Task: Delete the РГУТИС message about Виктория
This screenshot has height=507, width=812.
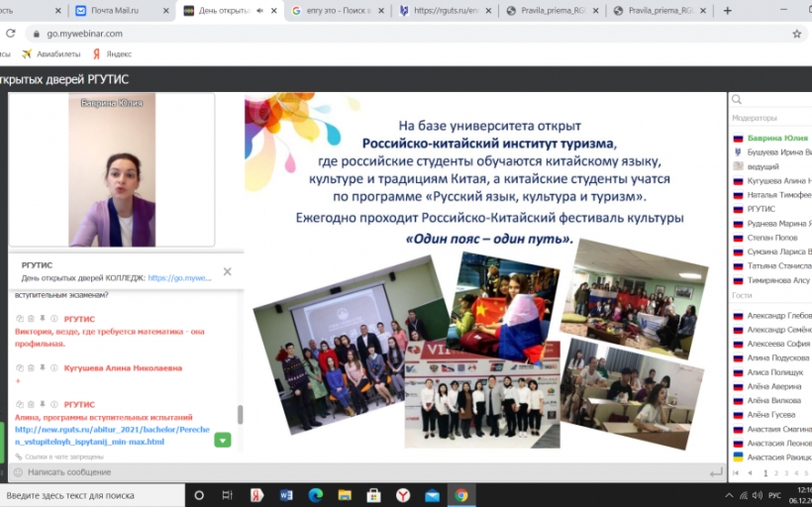Action: [x=31, y=319]
